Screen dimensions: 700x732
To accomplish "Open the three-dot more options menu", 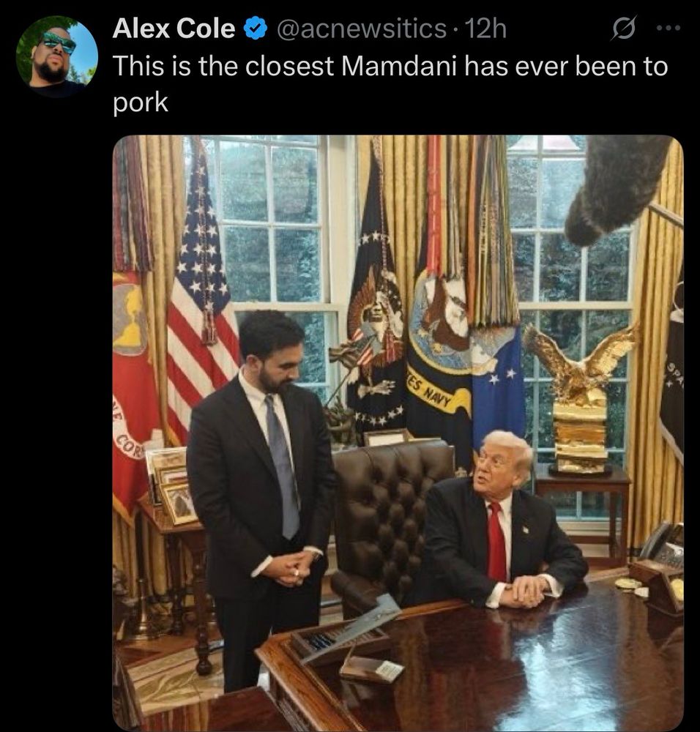I will [x=669, y=28].
